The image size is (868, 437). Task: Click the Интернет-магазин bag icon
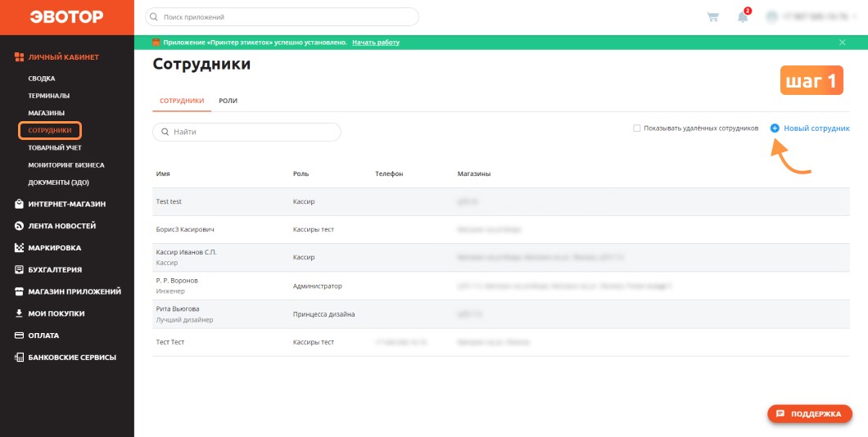19,204
